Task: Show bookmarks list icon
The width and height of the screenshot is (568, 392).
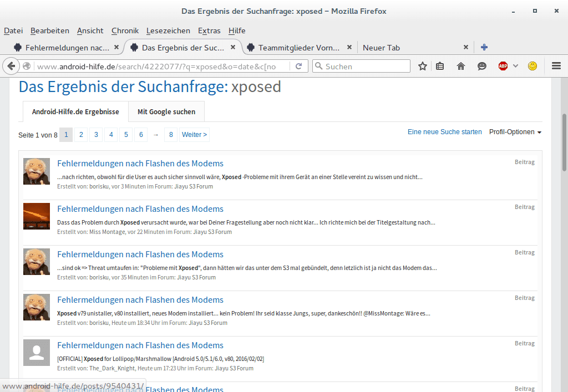Action: click(440, 66)
